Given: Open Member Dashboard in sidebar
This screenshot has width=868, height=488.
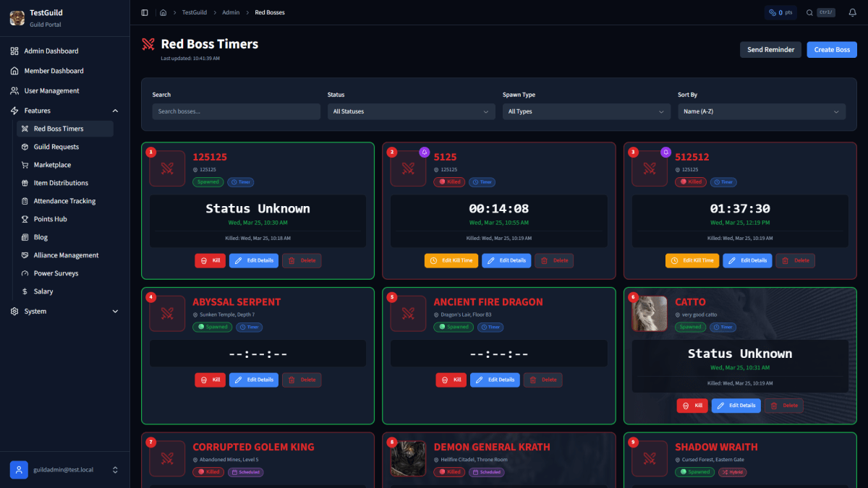Looking at the screenshot, I should [x=65, y=71].
